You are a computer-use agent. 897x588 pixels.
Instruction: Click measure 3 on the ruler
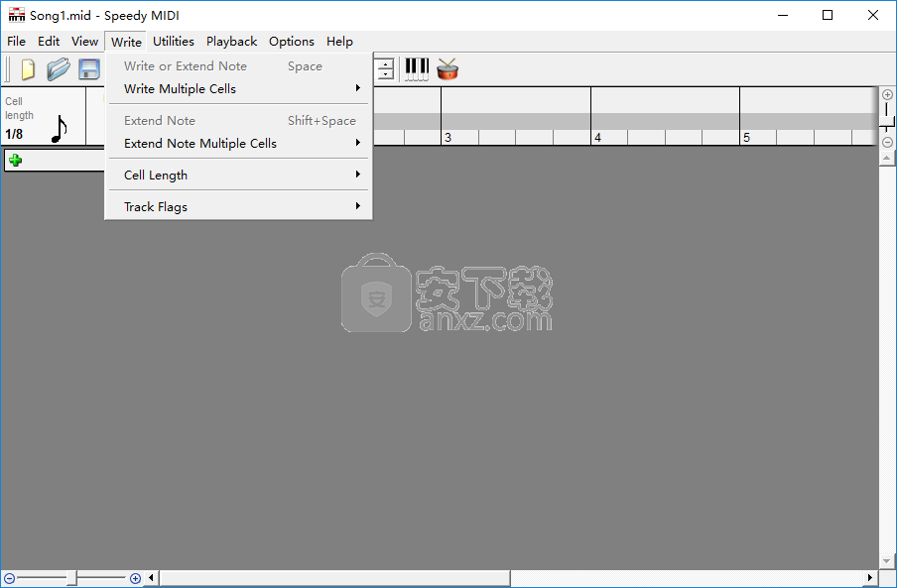(448, 138)
